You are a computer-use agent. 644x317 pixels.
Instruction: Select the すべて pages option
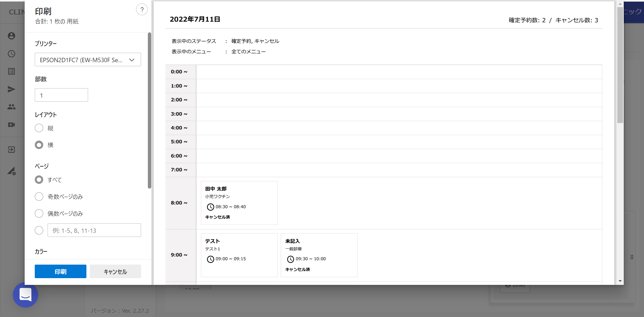tap(39, 180)
